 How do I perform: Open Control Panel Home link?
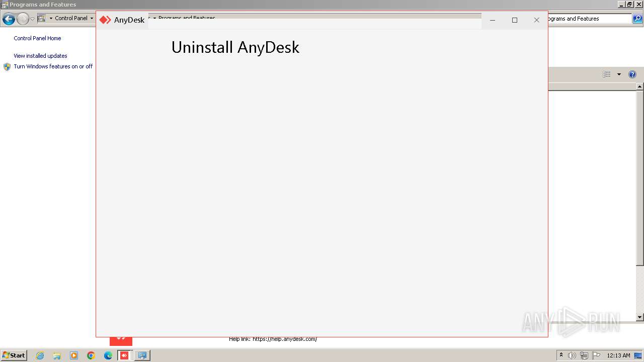pyautogui.click(x=37, y=38)
